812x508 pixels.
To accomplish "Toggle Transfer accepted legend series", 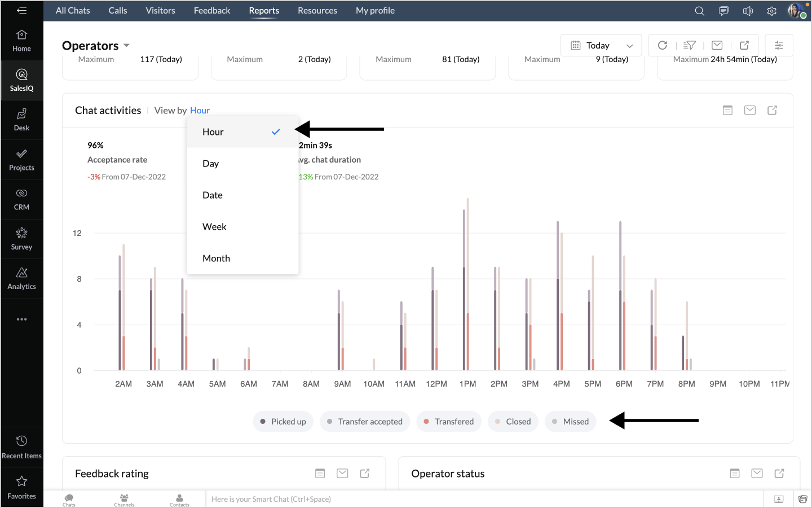I will tap(364, 422).
